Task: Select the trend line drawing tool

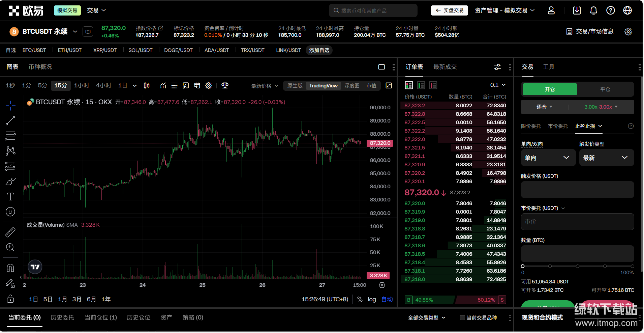Action: tap(10, 120)
